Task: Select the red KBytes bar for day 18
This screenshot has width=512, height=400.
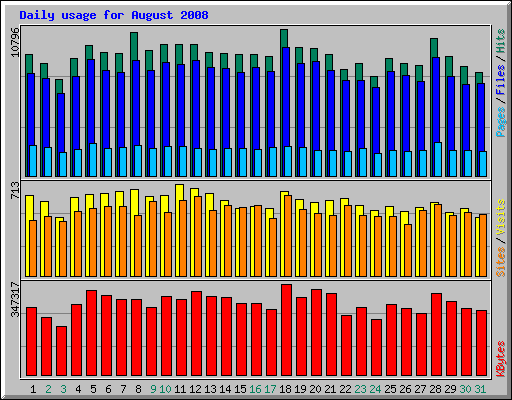Action: 286,330
